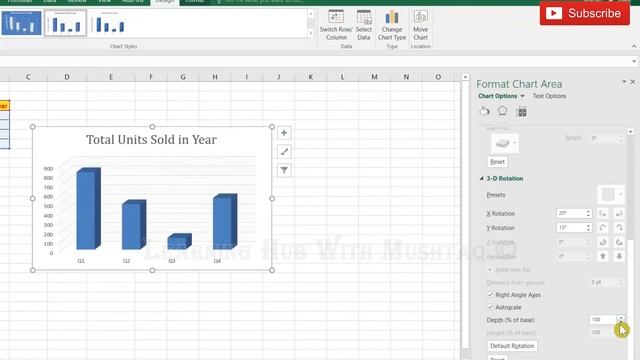The image size is (640, 360).
Task: Open the Chart Options dropdown arrow
Action: (522, 96)
